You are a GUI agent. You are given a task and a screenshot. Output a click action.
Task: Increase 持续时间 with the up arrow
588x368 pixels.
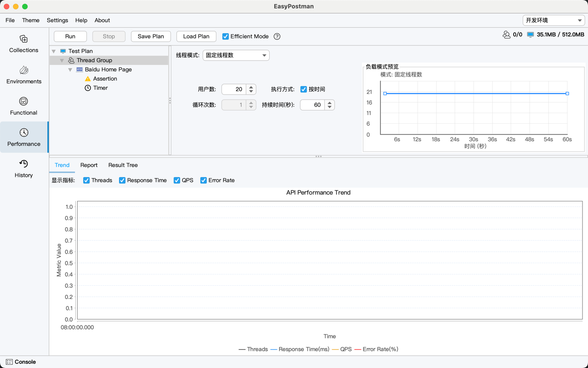330,103
